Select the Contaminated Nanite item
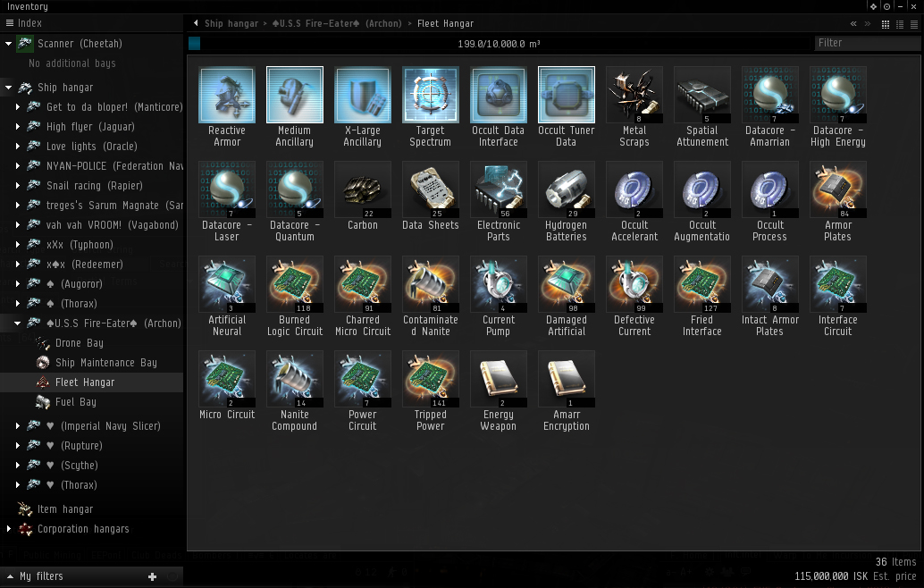924x588 pixels. 430,284
